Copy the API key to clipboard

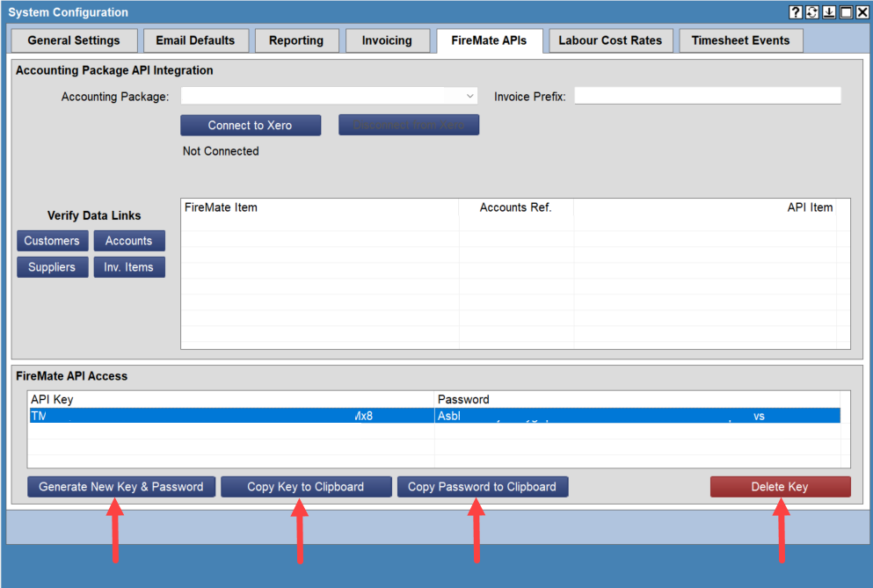[306, 486]
